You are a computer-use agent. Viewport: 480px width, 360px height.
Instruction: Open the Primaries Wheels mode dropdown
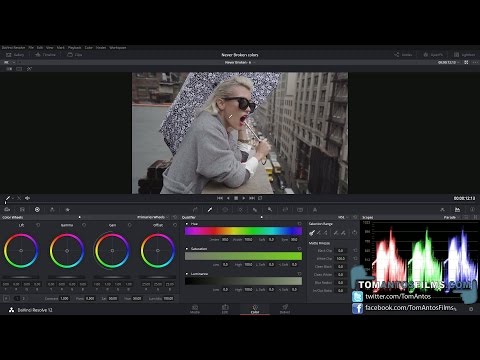153,217
